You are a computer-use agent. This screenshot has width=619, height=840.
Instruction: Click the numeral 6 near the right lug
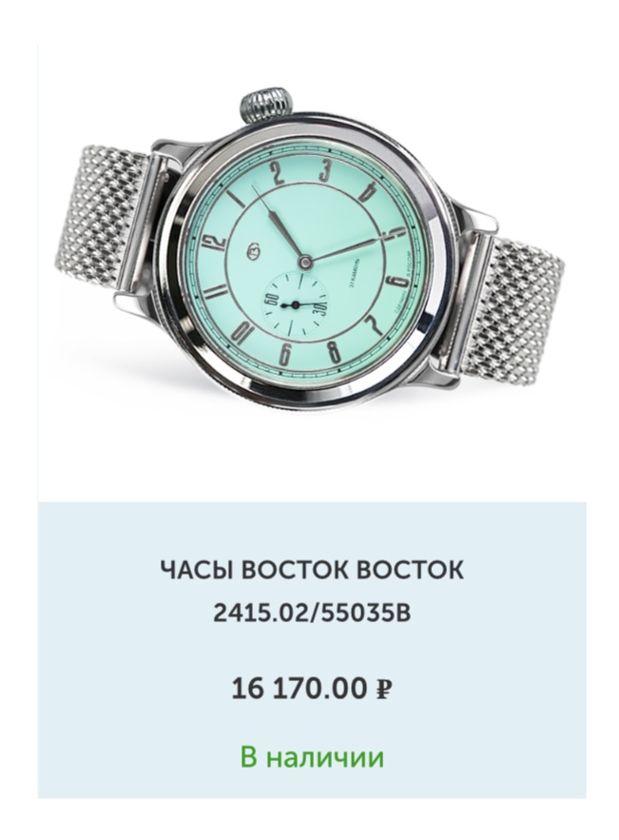[394, 282]
